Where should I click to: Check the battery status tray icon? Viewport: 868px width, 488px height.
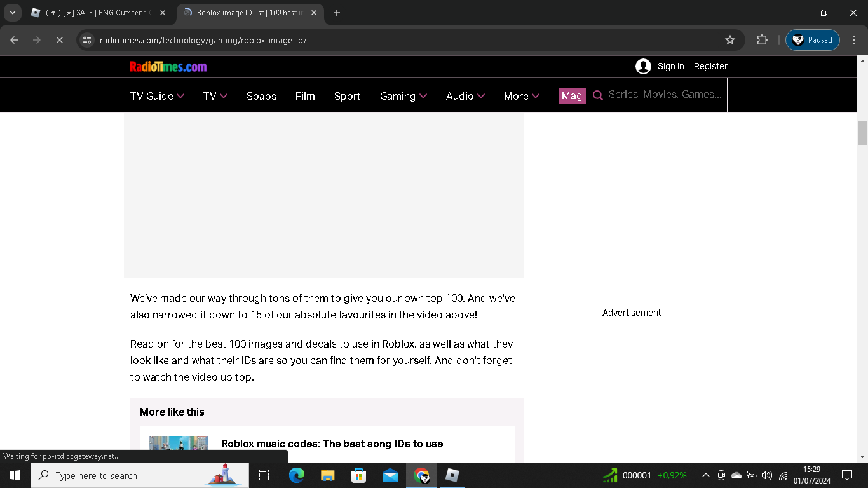coord(751,475)
